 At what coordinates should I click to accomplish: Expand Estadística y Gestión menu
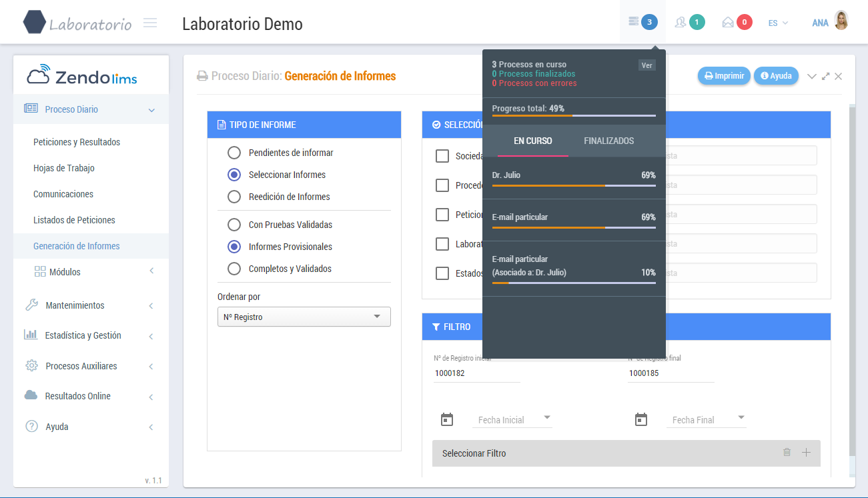pyautogui.click(x=151, y=336)
